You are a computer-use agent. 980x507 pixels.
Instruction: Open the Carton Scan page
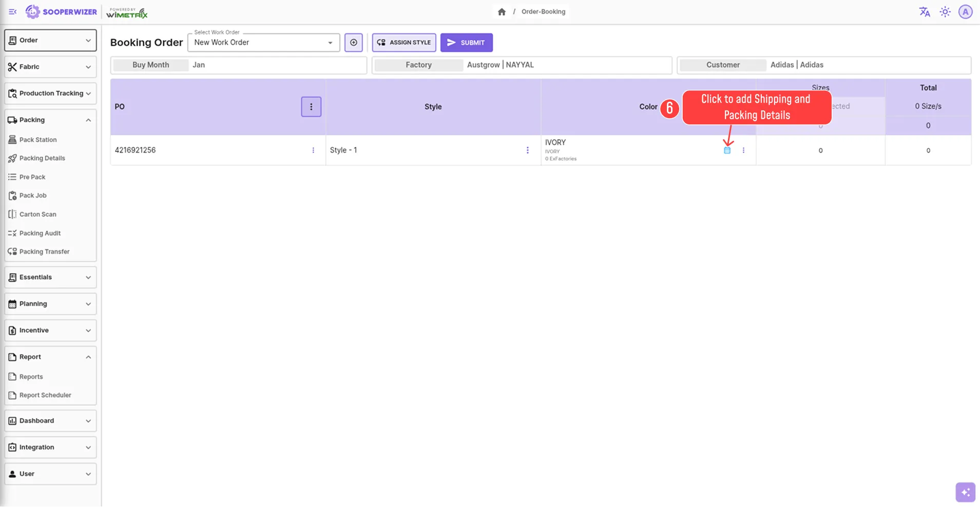[x=39, y=214]
